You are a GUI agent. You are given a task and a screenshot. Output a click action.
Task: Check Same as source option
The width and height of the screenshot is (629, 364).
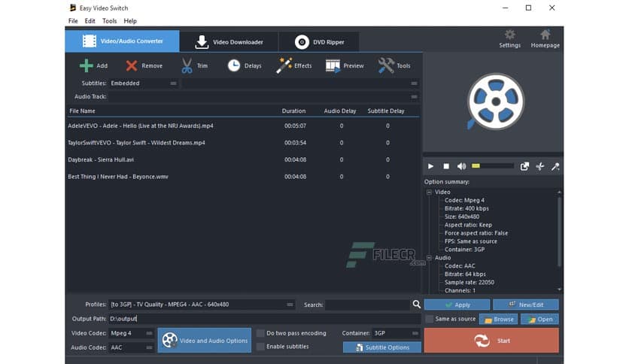429,319
